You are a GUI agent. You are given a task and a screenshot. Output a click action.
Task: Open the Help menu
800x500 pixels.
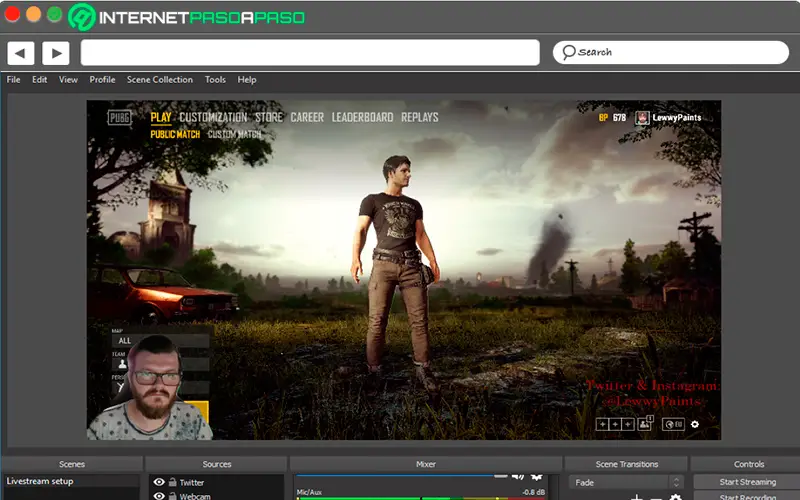coord(247,80)
